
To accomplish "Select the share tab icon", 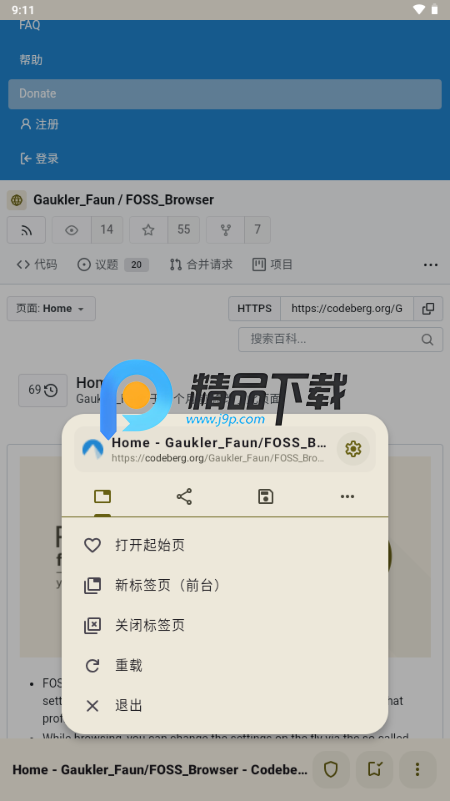I will (x=184, y=497).
